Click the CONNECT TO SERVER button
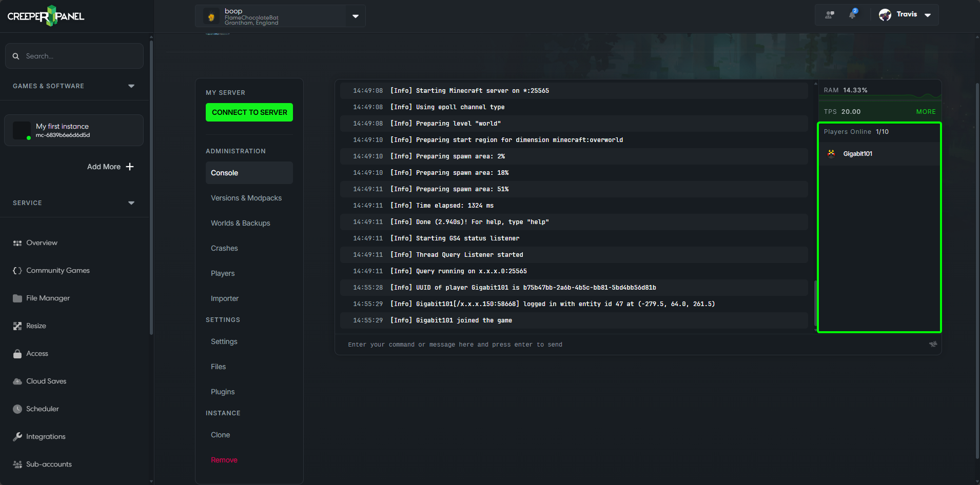Screen dimensions: 980x485 [249, 112]
